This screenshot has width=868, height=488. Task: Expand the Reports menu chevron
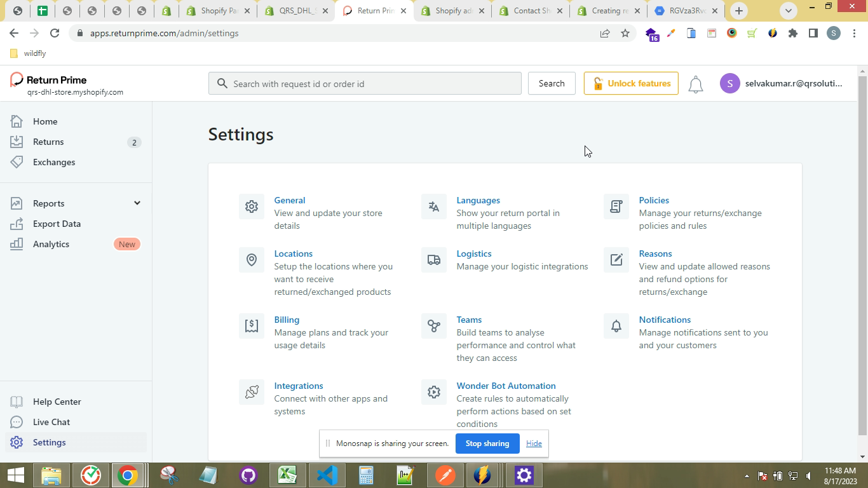[137, 203]
